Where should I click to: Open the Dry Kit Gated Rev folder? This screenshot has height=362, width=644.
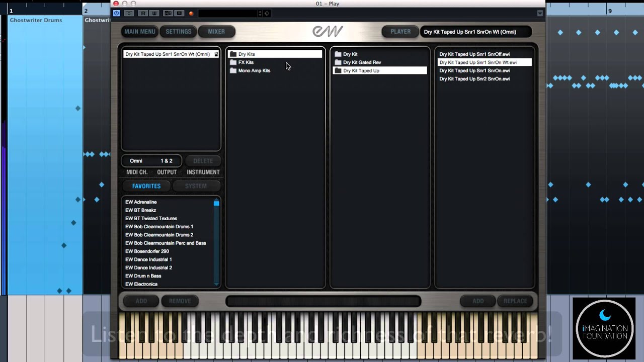(380, 62)
